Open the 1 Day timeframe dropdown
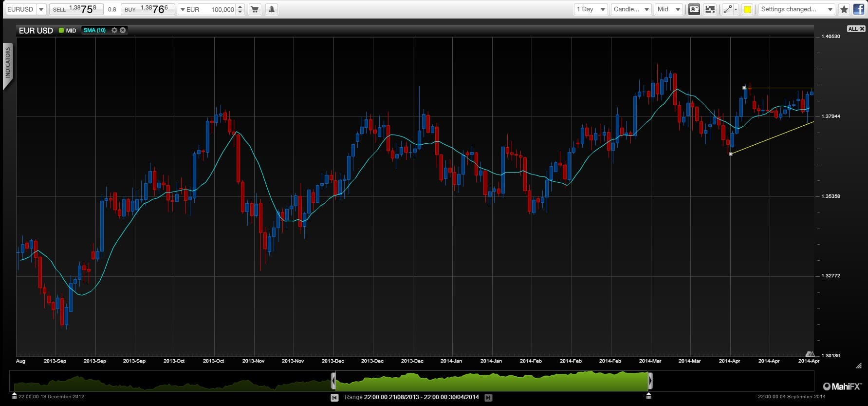Screen dimensions: 868x406 591,9
